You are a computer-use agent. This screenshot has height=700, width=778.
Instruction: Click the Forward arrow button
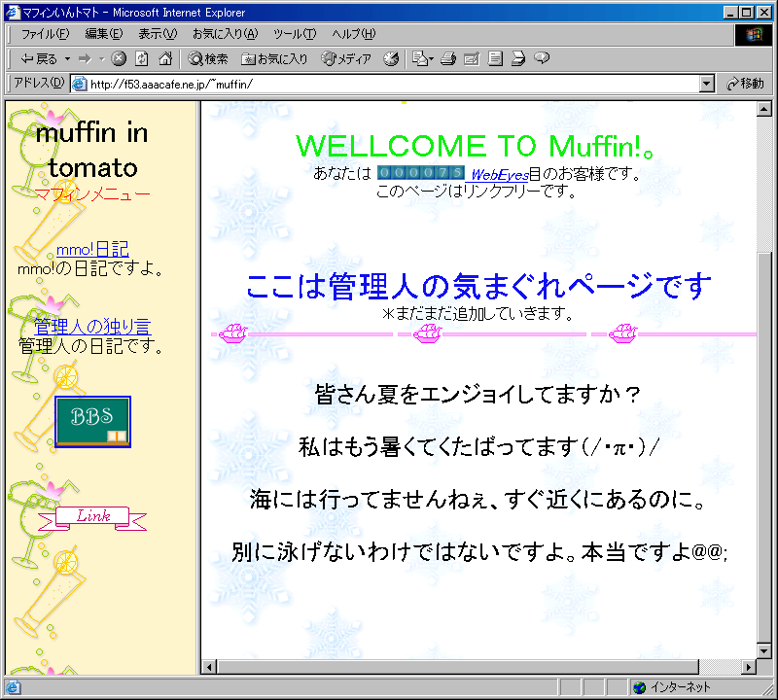pyautogui.click(x=86, y=59)
